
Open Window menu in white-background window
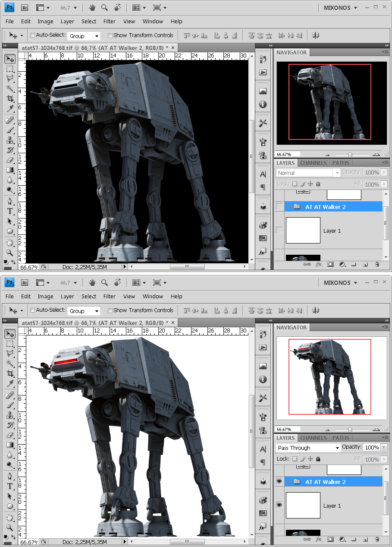tap(153, 296)
